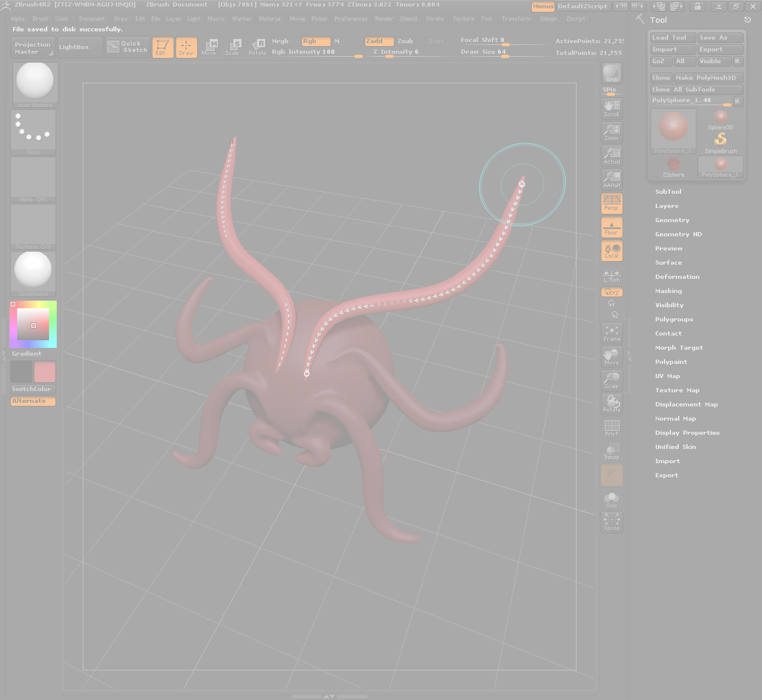This screenshot has width=762, height=700.
Task: Pick the SimpleBrush tool
Action: [721, 143]
